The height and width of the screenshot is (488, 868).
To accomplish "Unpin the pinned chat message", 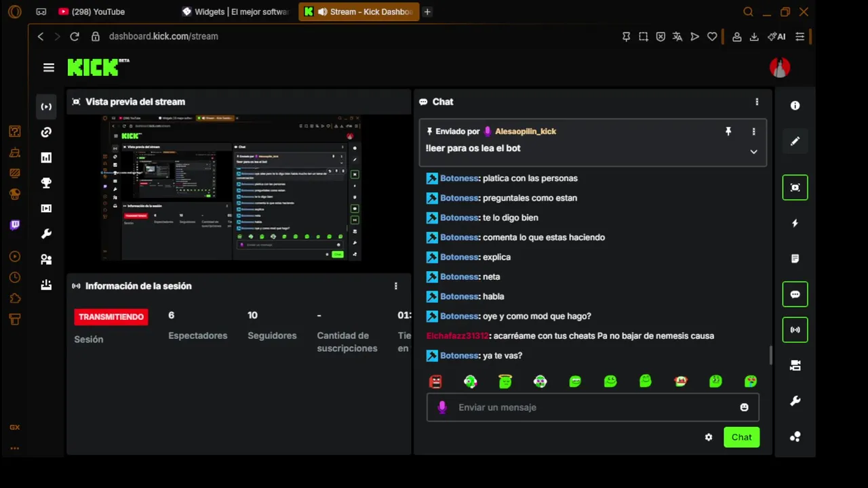I will 728,131.
